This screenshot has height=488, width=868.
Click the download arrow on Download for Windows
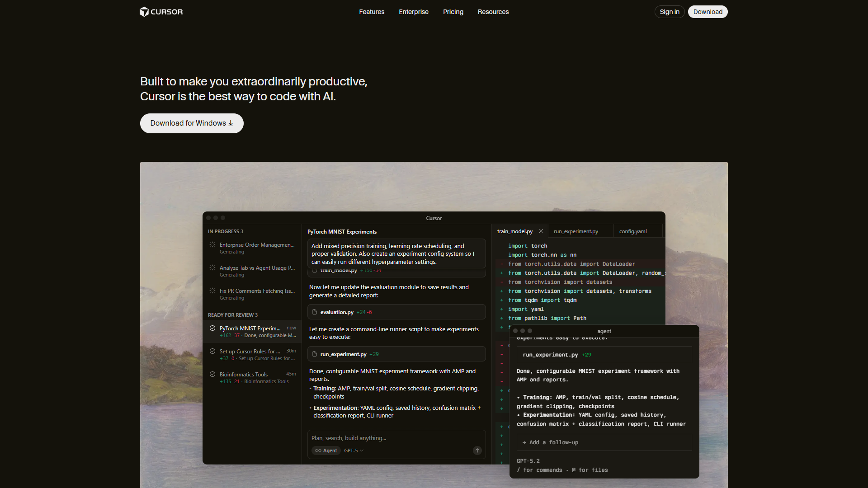pos(231,123)
